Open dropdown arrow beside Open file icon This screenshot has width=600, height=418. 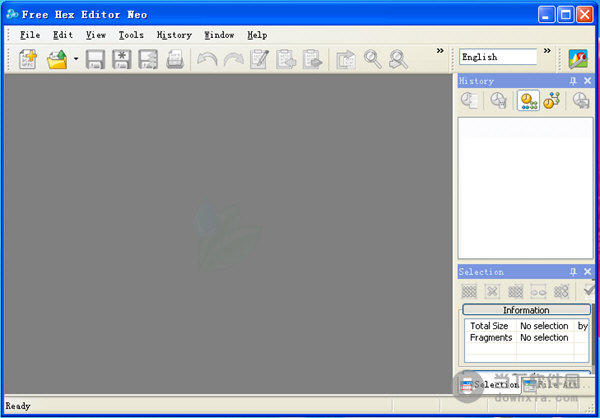(75, 61)
